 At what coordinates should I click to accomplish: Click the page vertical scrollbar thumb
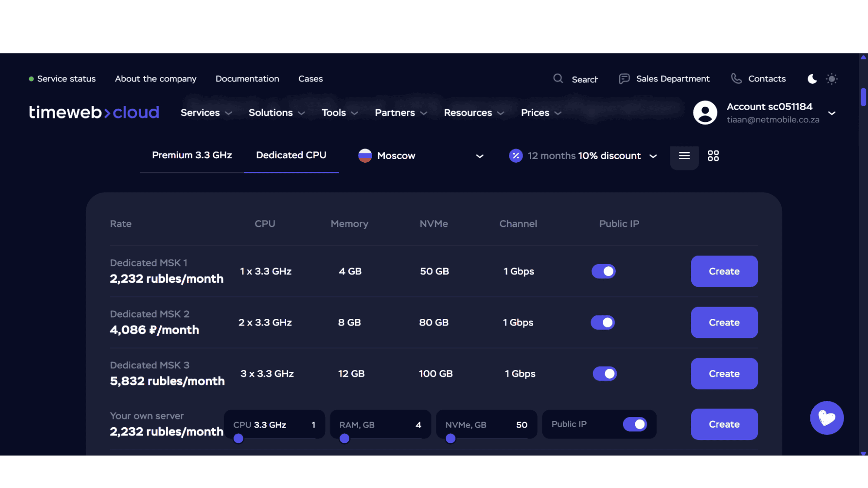click(x=863, y=97)
